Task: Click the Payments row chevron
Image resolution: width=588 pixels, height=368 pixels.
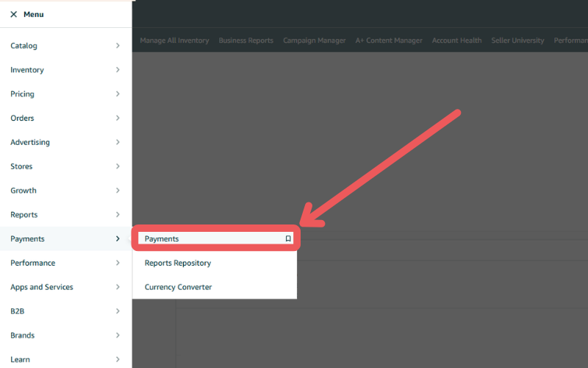Action: tap(118, 238)
